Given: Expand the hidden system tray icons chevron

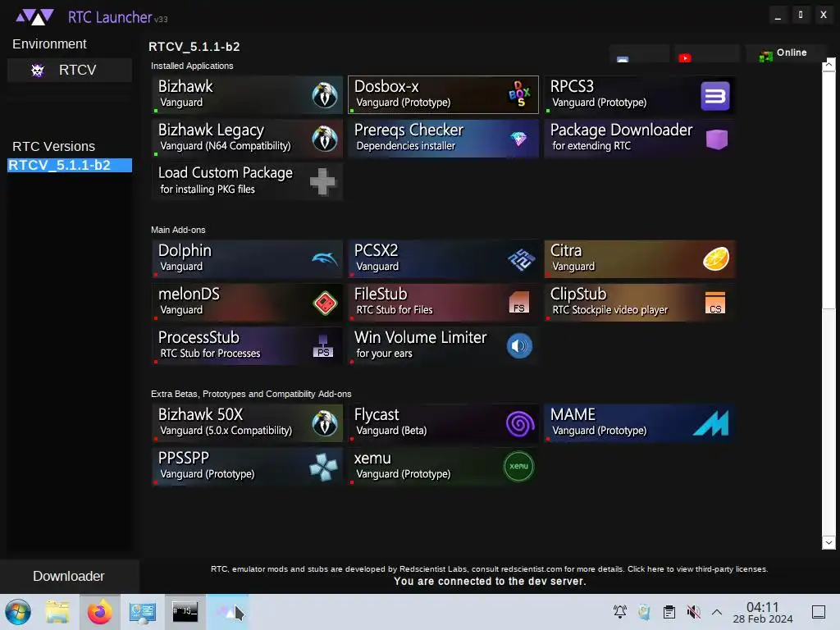Looking at the screenshot, I should coord(717,612).
